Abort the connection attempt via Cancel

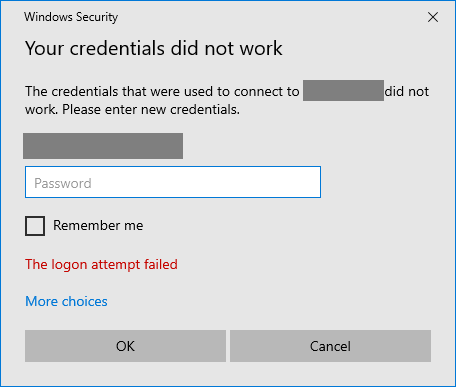coord(330,346)
